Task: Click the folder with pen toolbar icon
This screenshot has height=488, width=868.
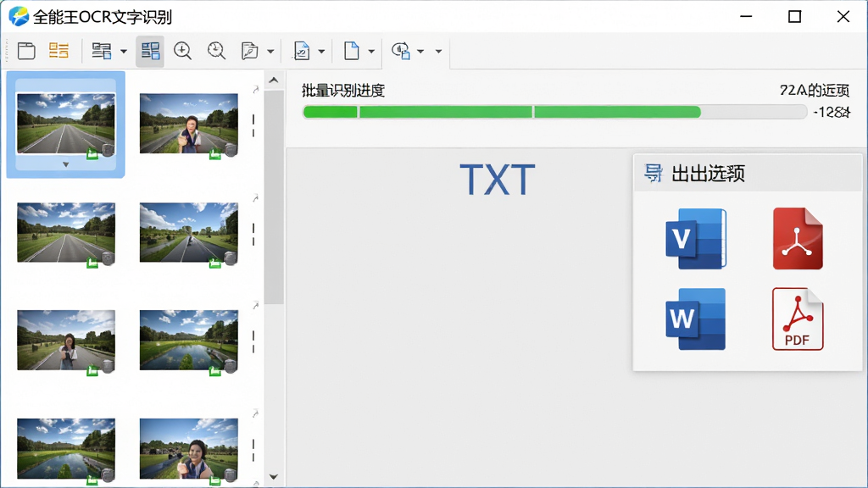Action: click(250, 51)
